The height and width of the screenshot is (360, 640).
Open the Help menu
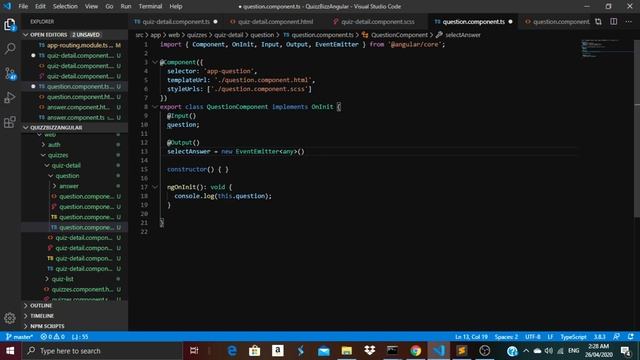pyautogui.click(x=176, y=6)
